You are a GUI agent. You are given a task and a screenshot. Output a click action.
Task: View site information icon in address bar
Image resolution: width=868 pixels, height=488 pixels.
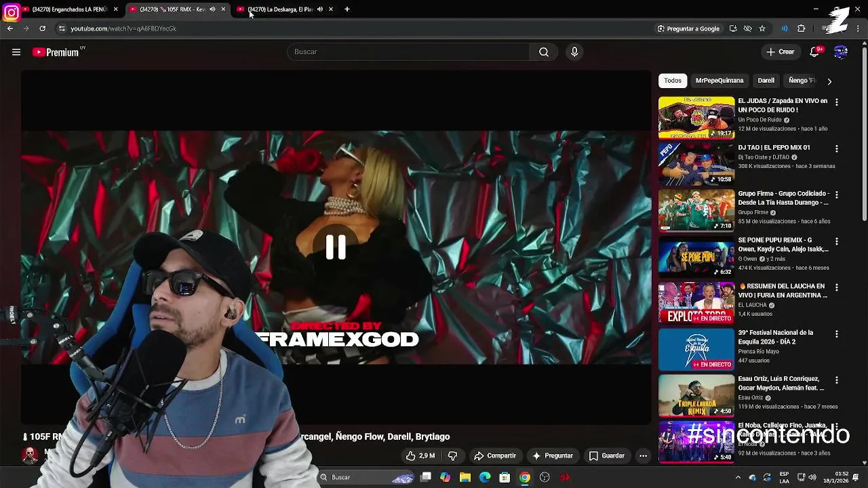[61, 28]
